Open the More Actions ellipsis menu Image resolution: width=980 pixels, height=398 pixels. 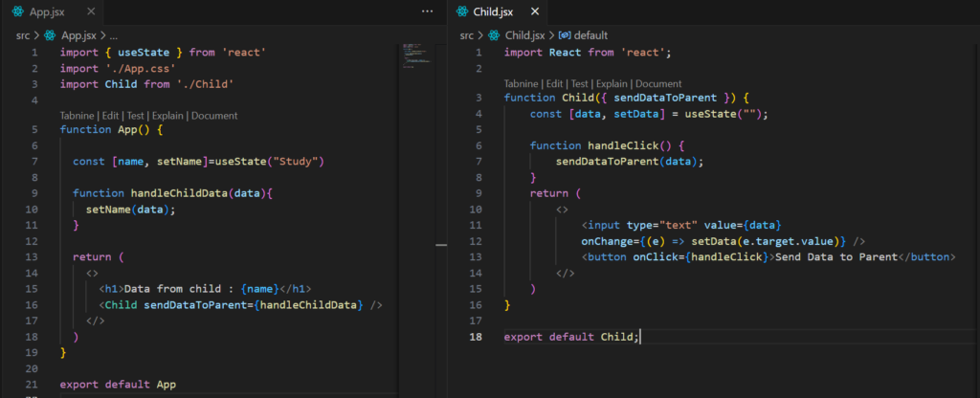click(x=428, y=11)
